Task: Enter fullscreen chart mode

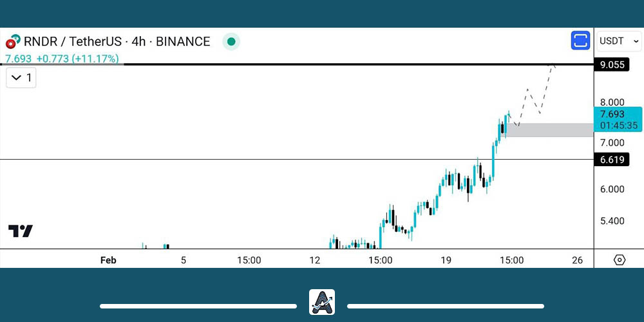Action: (x=580, y=41)
